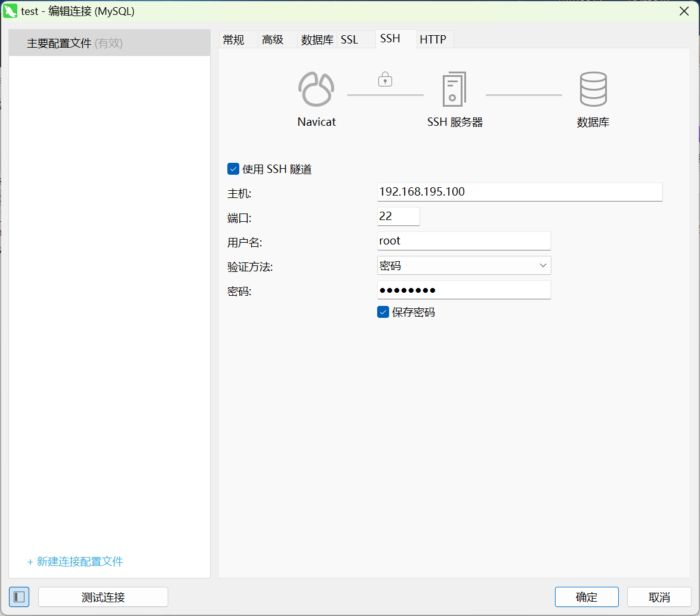Viewport: 700px width, 616px height.
Task: Click the padlock icon on tunnel line
Action: coord(385,79)
